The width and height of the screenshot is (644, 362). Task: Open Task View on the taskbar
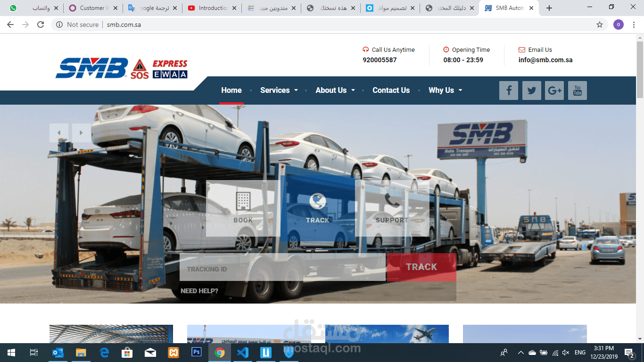[x=34, y=353]
